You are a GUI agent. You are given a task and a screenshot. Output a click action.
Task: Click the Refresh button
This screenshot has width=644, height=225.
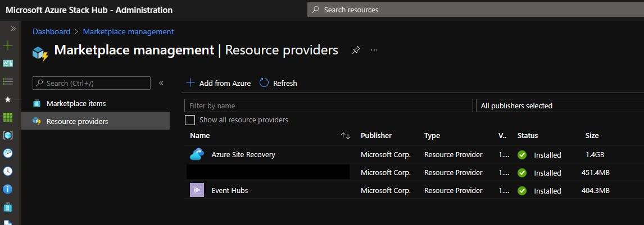(x=278, y=83)
